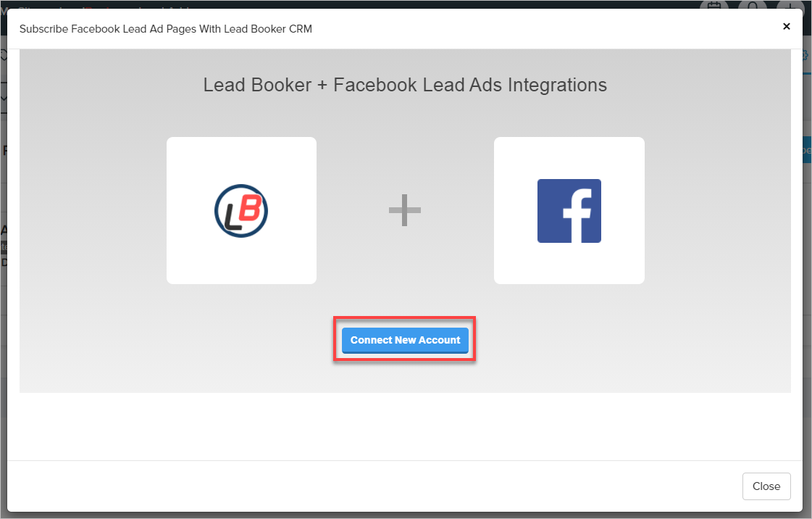Click the partially hidden gear settings icon
This screenshot has height=519, width=812.
click(x=806, y=56)
